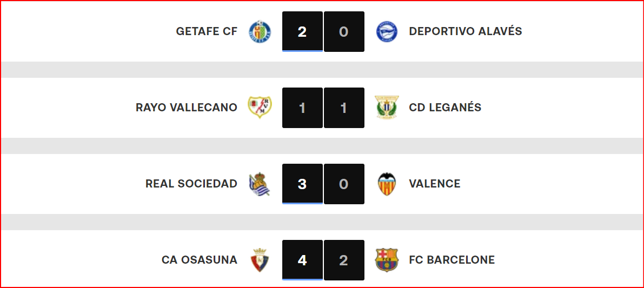This screenshot has width=644, height=288.
Task: Open the Getafe CF team link
Action: coord(207,31)
